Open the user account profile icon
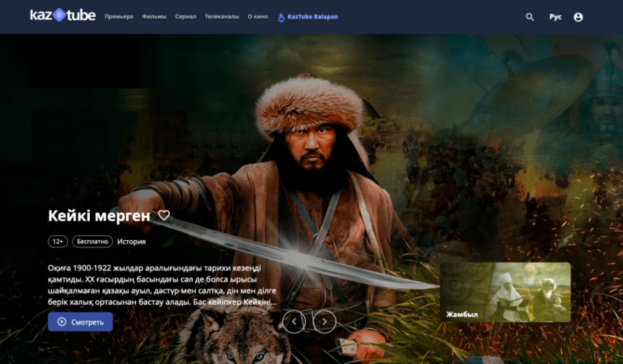The height and width of the screenshot is (364, 623). point(578,17)
